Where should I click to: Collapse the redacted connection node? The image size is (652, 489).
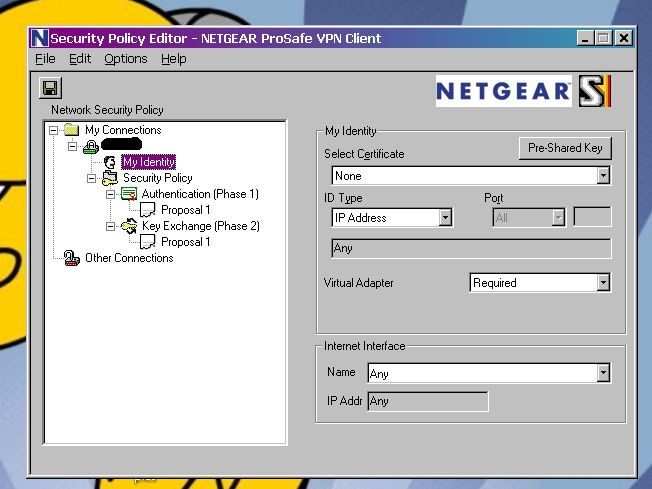coord(72,146)
